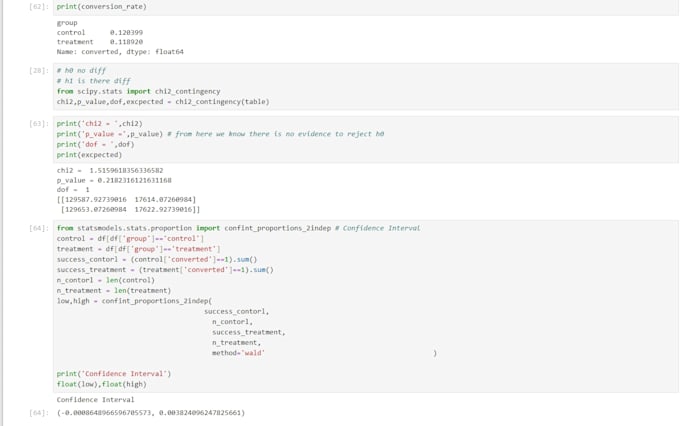Click the control conversion rate value 0.120399
Screen dimensions: 680x426
click(x=126, y=33)
